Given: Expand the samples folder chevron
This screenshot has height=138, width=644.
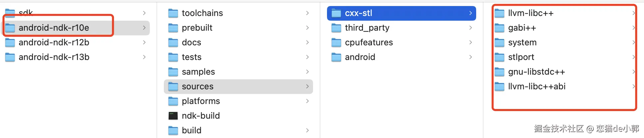Looking at the screenshot, I should 307,72.
